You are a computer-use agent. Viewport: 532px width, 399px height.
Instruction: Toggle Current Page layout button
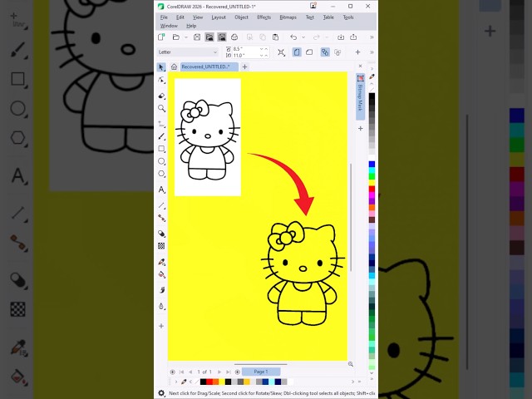(337, 52)
